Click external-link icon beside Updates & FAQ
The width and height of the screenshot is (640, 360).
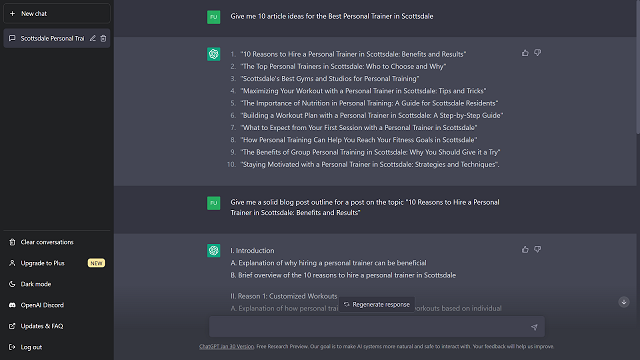12,326
